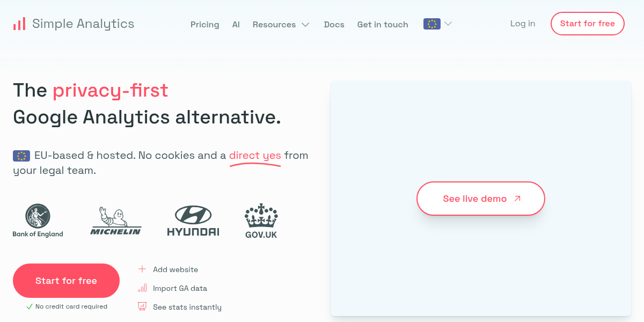Click the GOV.UK crown logo
Viewport: 644px width, 322px height.
pos(261,221)
